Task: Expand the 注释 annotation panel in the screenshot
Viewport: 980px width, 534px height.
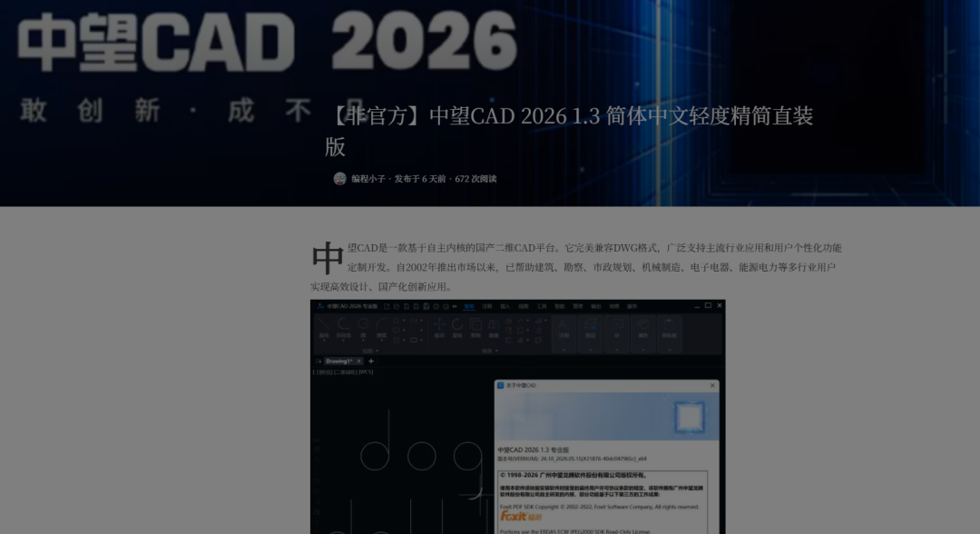Action: [563, 334]
